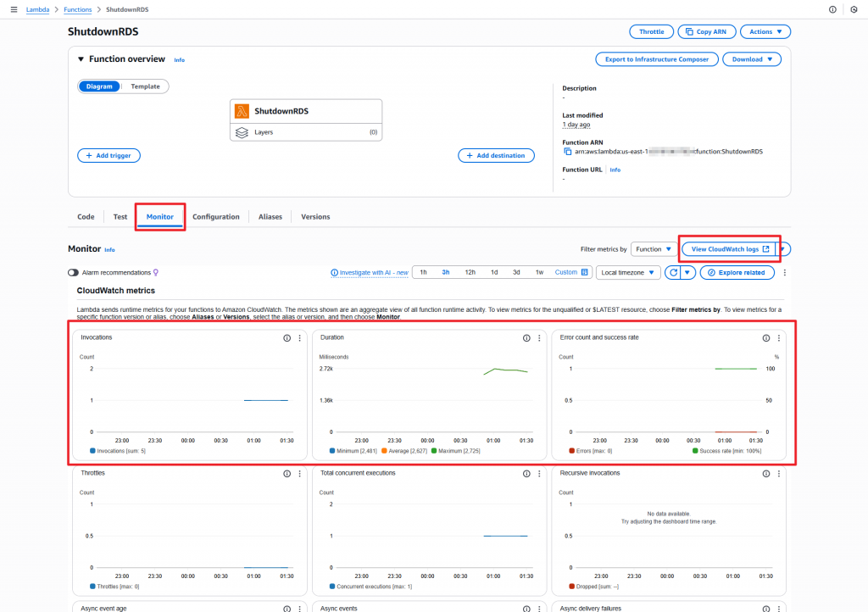Open info icon on the Duration chart
This screenshot has height=612, width=868.
pyautogui.click(x=526, y=338)
